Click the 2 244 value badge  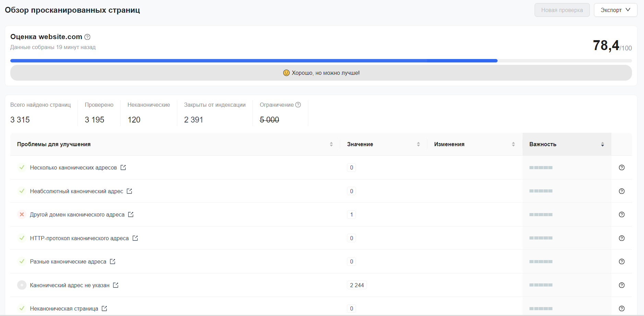(x=357, y=285)
